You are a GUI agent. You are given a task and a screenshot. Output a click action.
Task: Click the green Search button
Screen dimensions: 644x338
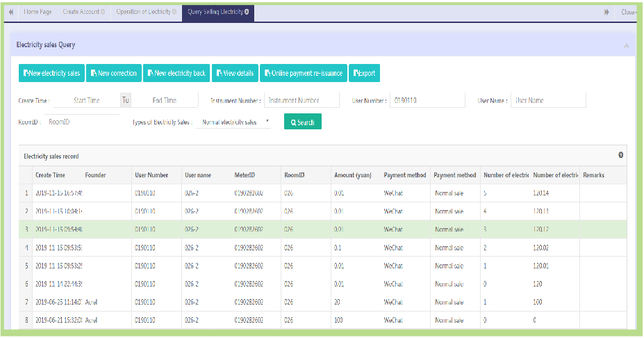[x=302, y=122]
